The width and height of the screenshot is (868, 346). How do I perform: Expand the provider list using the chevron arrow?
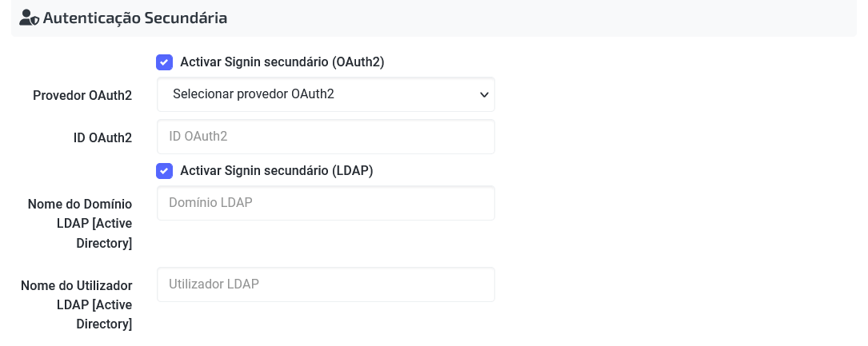(x=484, y=94)
